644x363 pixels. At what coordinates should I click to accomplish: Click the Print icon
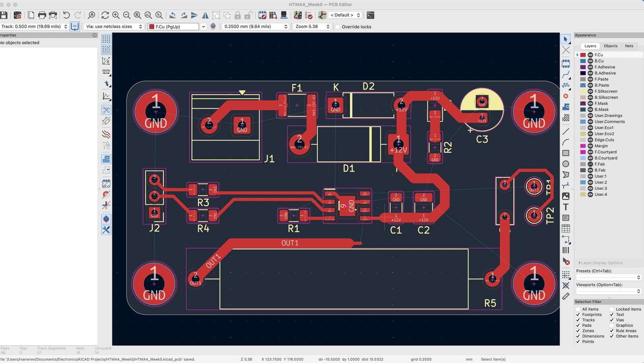[x=42, y=15]
